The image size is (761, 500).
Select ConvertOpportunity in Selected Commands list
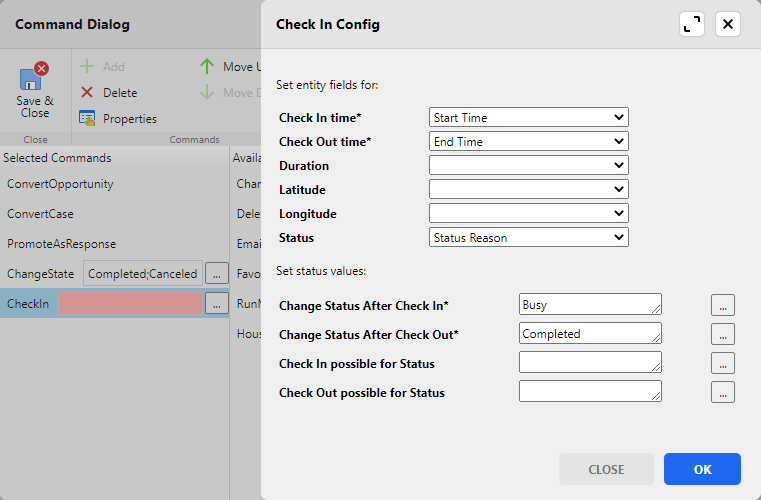tap(60, 185)
